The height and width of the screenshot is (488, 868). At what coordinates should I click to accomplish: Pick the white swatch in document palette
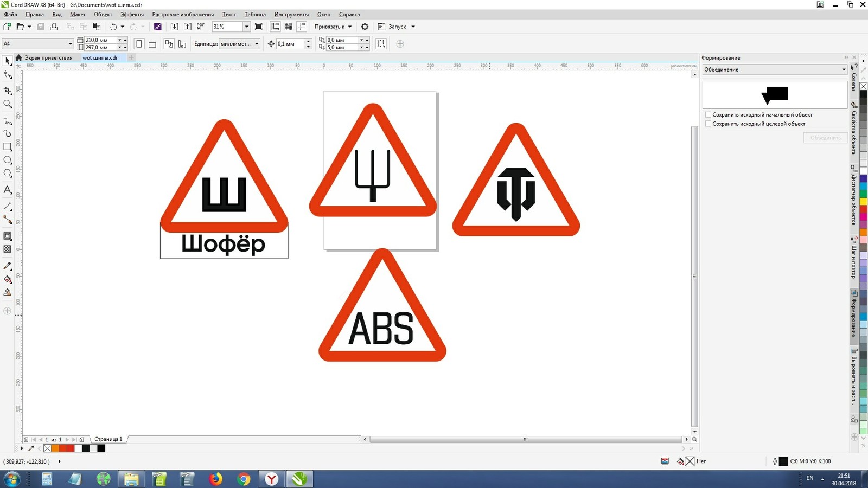(78, 448)
